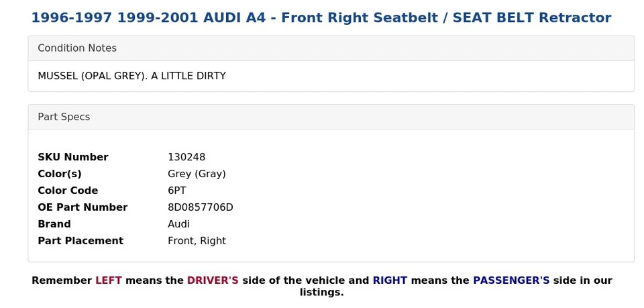The image size is (644, 308).
Task: Click the SKU Number label
Action: click(x=72, y=157)
